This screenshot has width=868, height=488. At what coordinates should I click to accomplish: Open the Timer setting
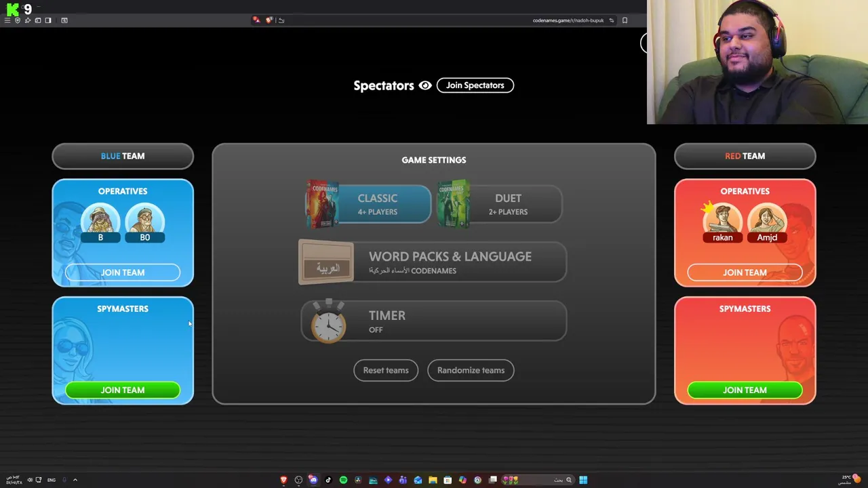point(434,321)
